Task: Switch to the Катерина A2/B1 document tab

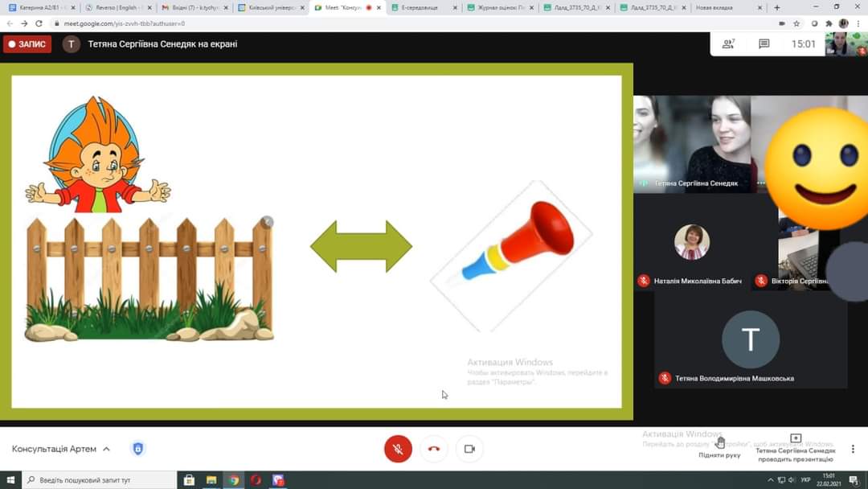Action: [42, 8]
